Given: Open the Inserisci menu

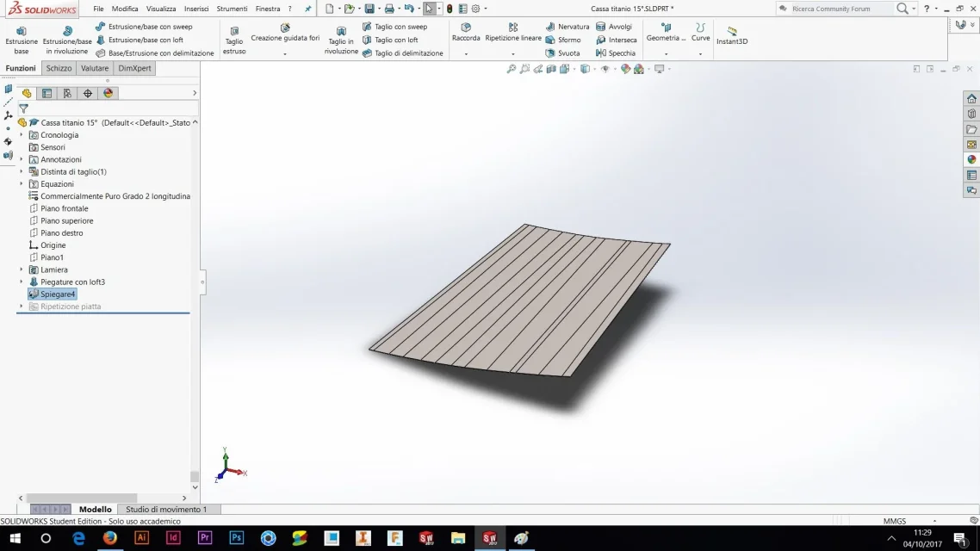Looking at the screenshot, I should tap(196, 9).
